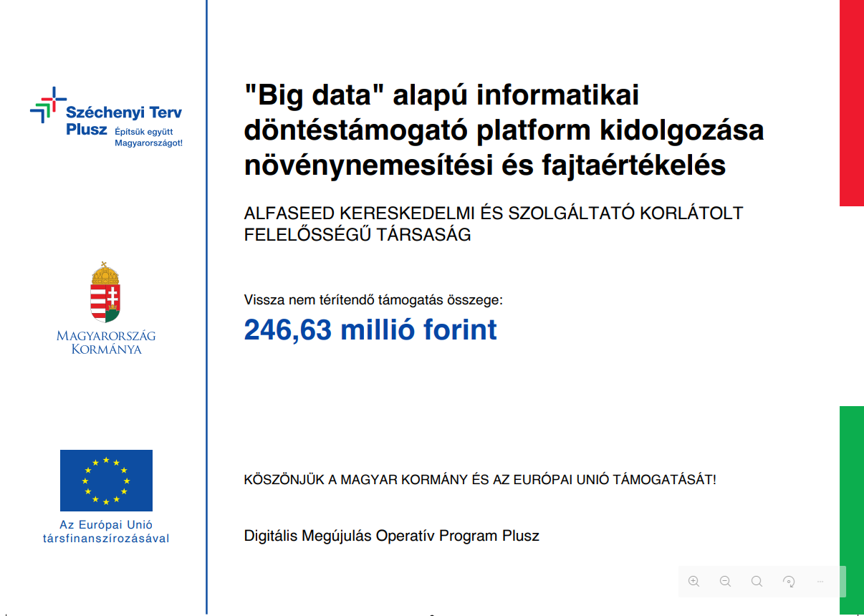Viewport: 864px width, 616px height.
Task: Click the 246,63 millió forint amount
Action: pos(370,329)
